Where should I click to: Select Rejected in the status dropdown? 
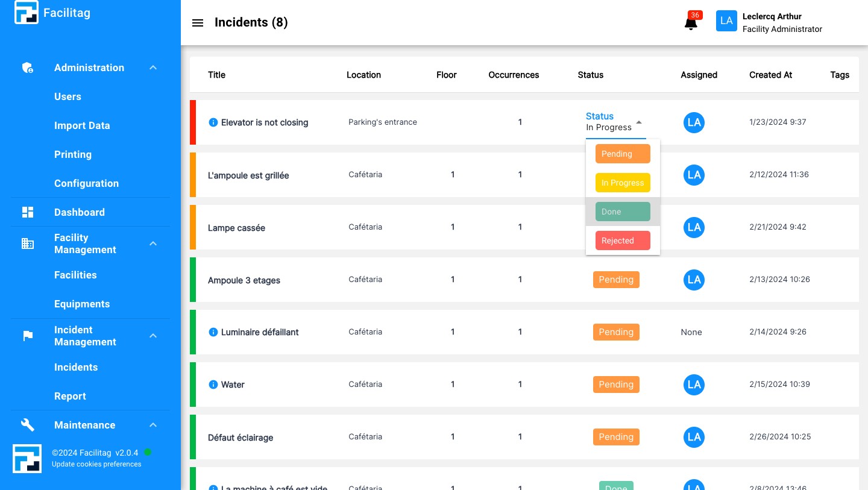pos(623,240)
